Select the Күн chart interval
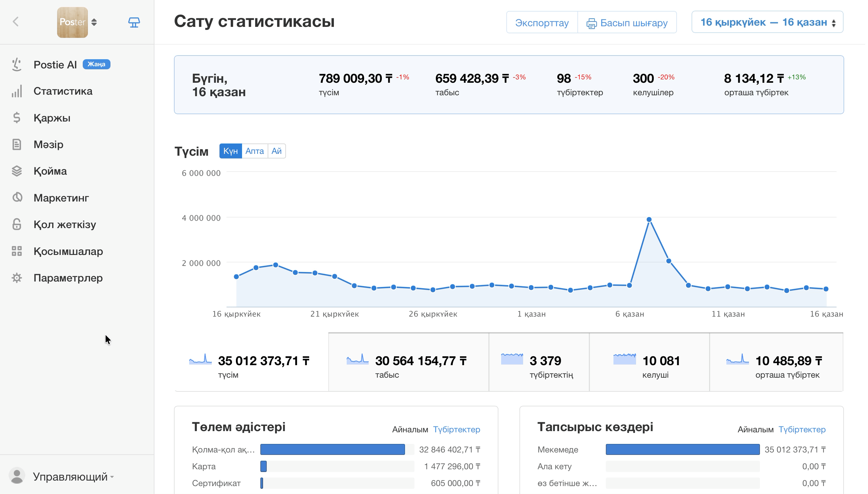868x494 pixels. [x=230, y=151]
